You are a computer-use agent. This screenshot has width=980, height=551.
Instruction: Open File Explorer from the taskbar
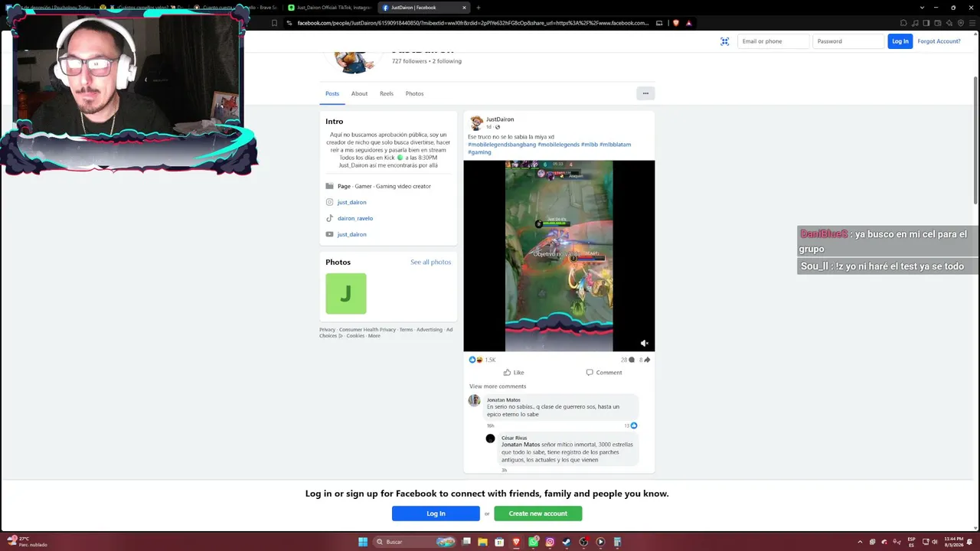[482, 542]
